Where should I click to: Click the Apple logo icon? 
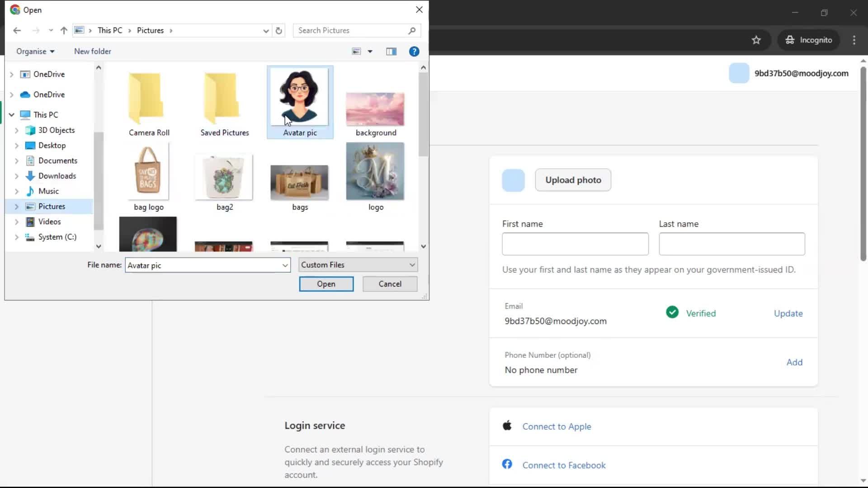(x=507, y=426)
